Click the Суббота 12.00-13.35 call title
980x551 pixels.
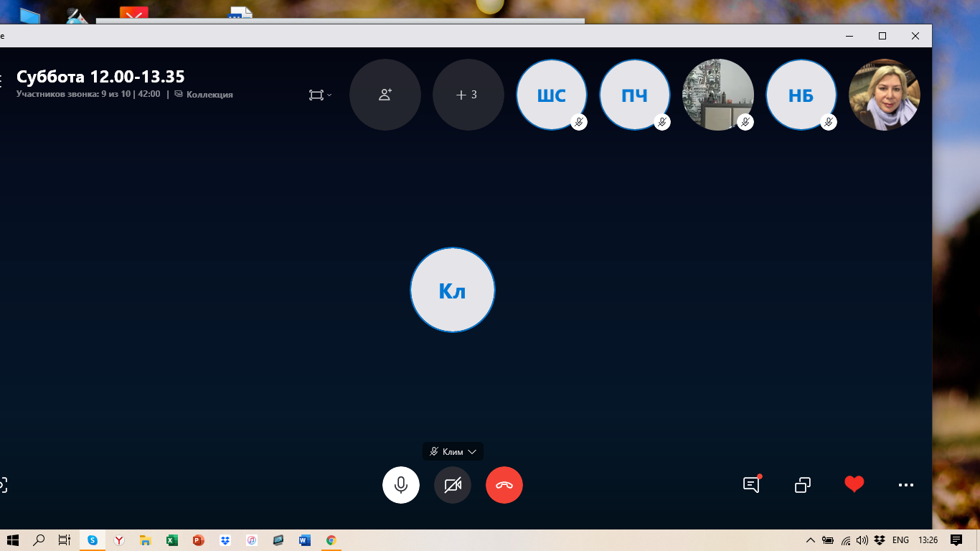pos(100,77)
